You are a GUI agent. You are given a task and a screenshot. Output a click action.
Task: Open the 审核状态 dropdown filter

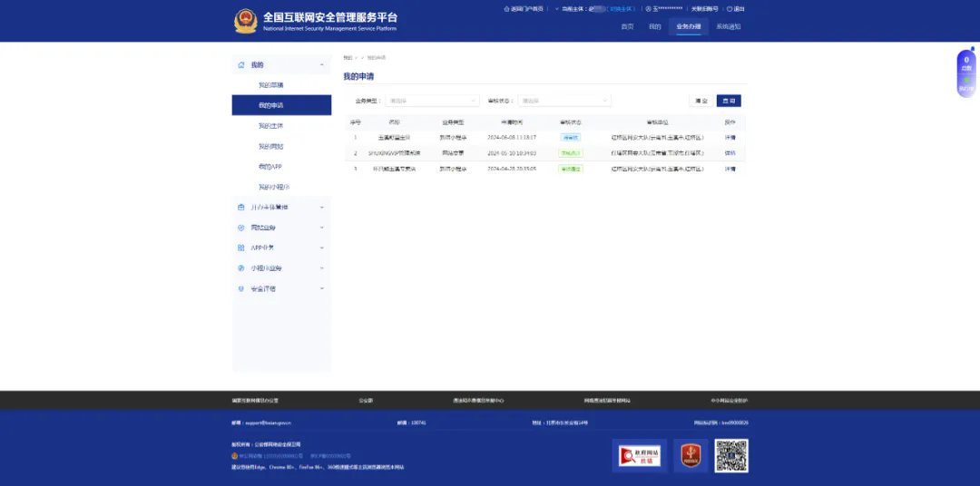(564, 101)
